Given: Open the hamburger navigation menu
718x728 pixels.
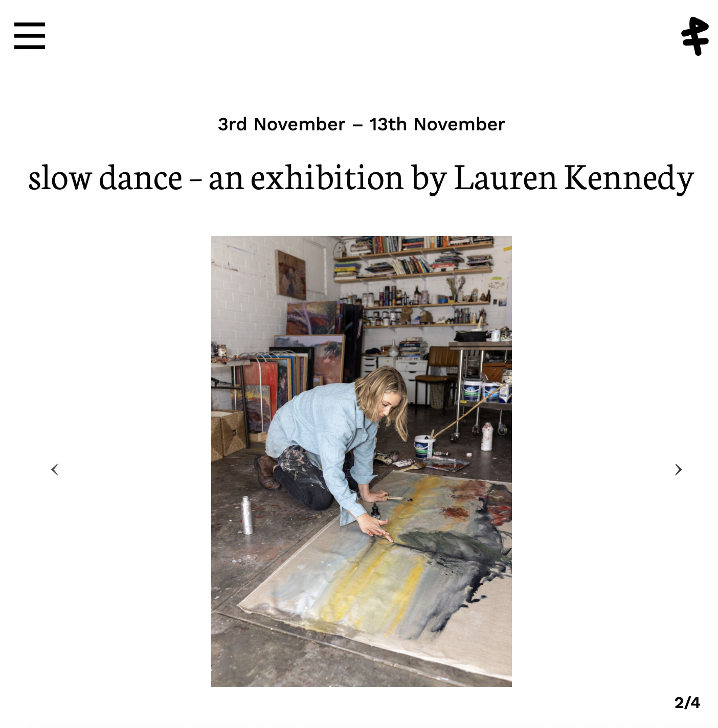Looking at the screenshot, I should [x=30, y=36].
